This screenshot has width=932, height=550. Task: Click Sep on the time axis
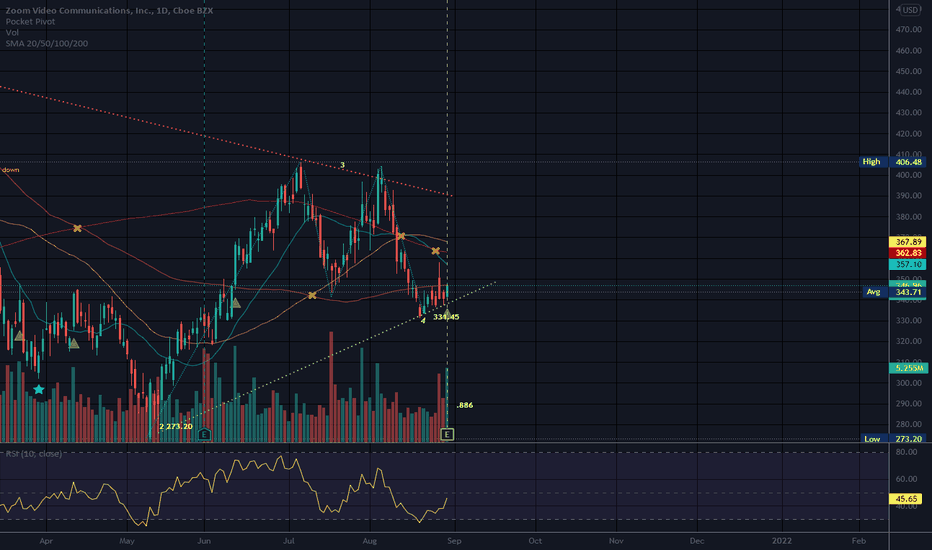(x=454, y=541)
